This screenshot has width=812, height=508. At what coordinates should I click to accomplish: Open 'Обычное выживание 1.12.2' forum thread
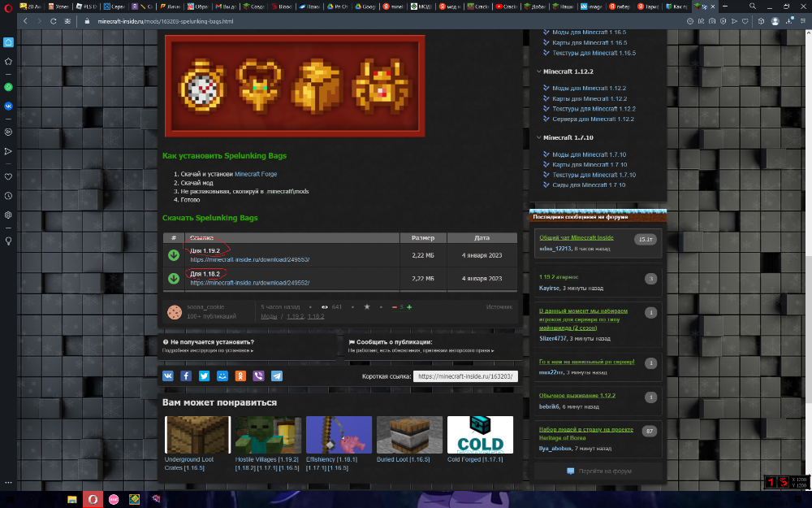tap(577, 396)
